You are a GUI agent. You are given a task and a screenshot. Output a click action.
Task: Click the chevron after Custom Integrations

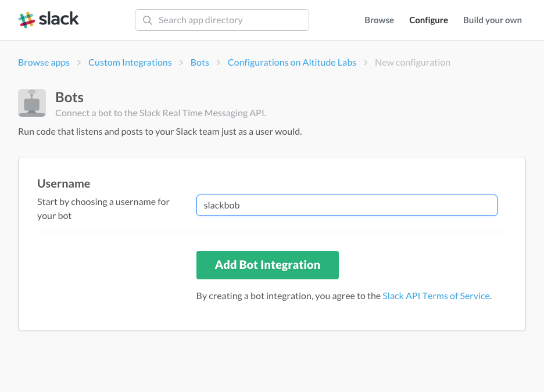(x=181, y=63)
